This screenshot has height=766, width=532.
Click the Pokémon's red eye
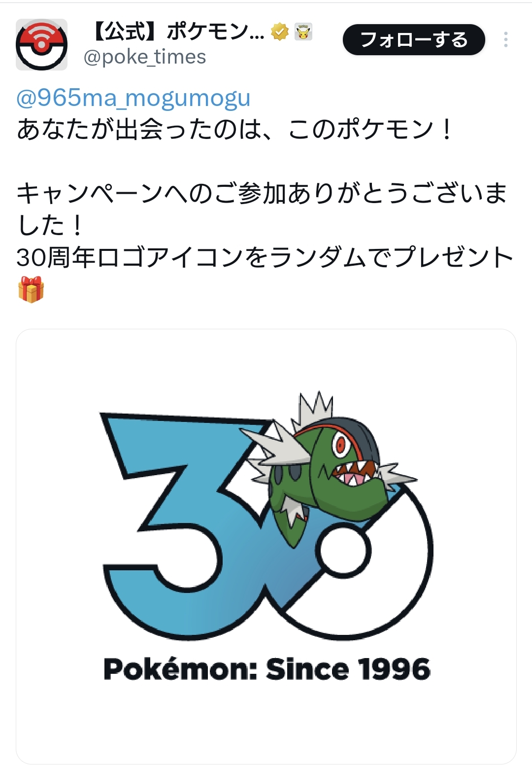340,445
